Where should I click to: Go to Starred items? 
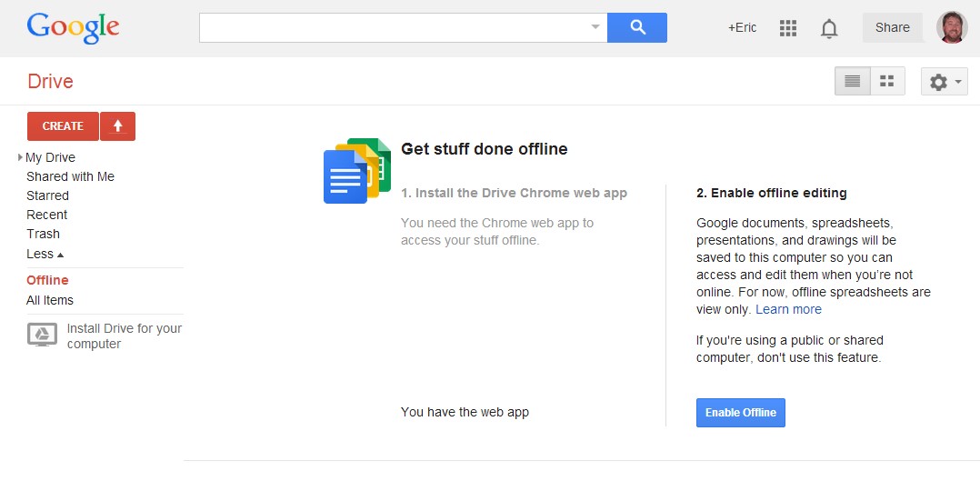coord(47,195)
